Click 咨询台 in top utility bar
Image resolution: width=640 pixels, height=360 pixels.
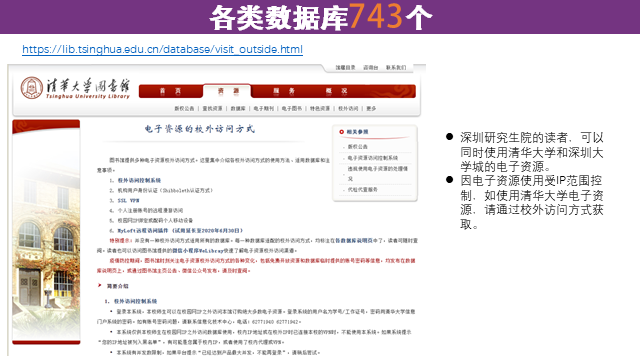pos(371,67)
